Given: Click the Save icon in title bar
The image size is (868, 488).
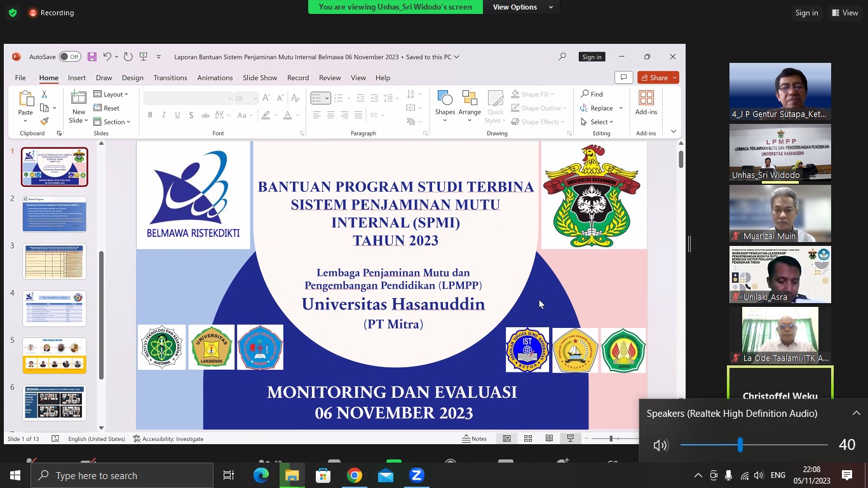Looking at the screenshot, I should point(92,57).
